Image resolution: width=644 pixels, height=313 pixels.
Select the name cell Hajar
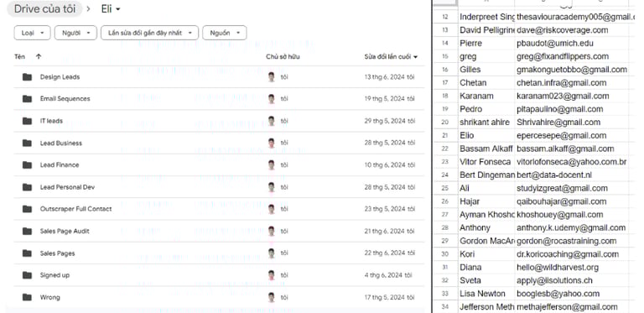click(x=486, y=201)
